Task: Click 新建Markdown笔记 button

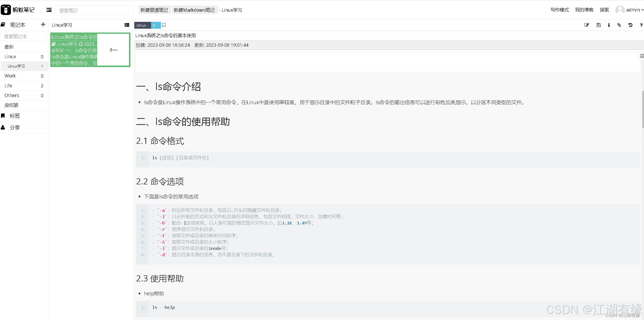Action: [x=194, y=10]
